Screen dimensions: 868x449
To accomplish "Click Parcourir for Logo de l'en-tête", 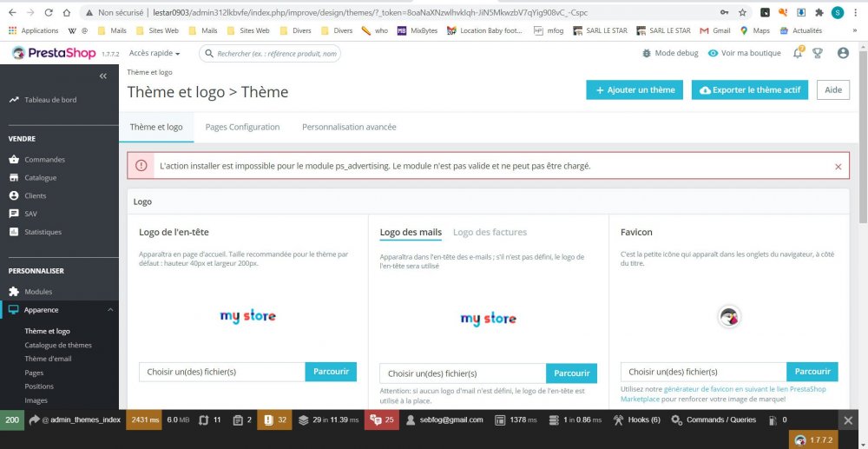I will click(331, 372).
